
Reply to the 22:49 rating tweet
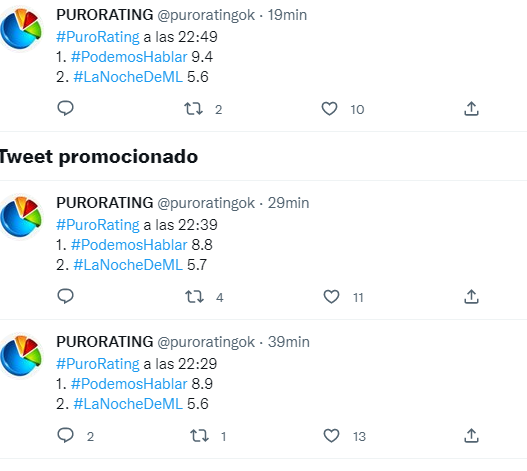tap(66, 108)
